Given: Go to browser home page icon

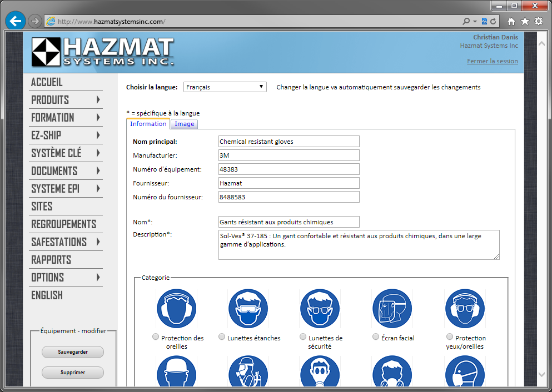Looking at the screenshot, I should tap(511, 22).
